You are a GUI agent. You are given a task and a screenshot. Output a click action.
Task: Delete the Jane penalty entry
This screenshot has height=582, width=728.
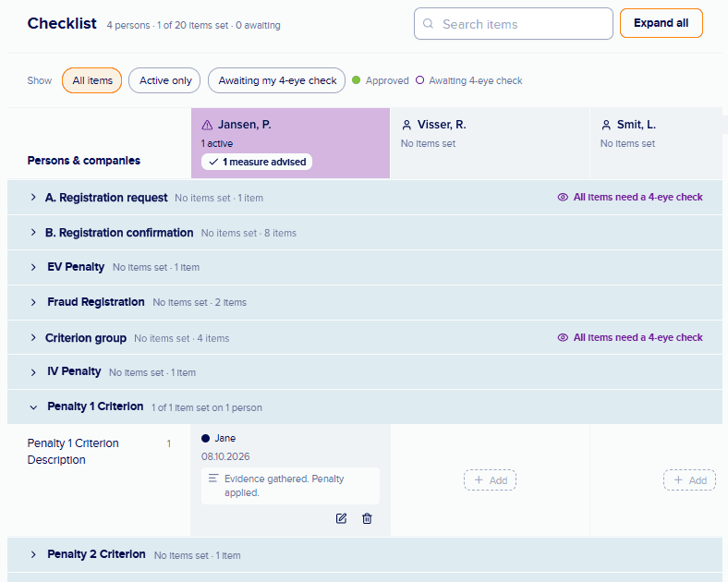click(x=367, y=518)
